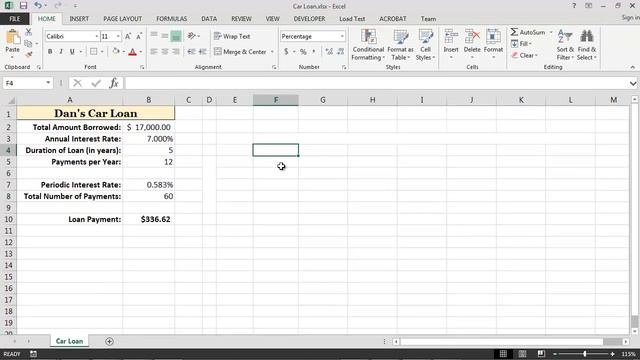Image resolution: width=640 pixels, height=360 pixels.
Task: Click the Undo arrow icon
Action: [x=38, y=6]
